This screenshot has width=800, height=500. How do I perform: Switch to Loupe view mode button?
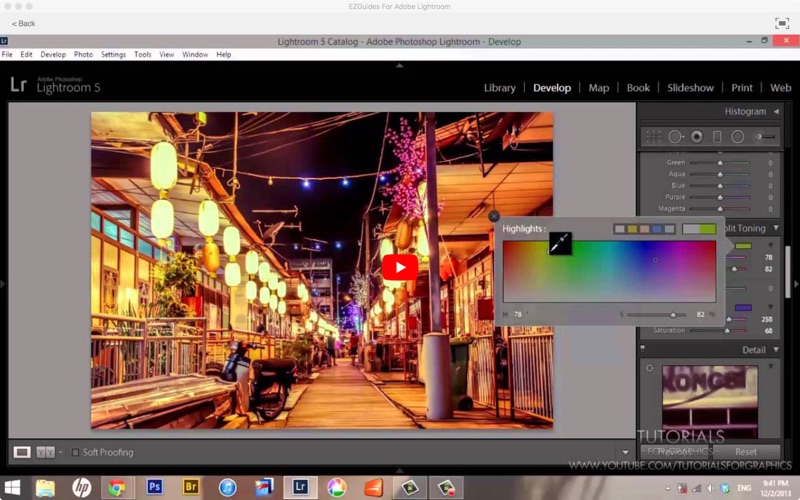pyautogui.click(x=22, y=452)
